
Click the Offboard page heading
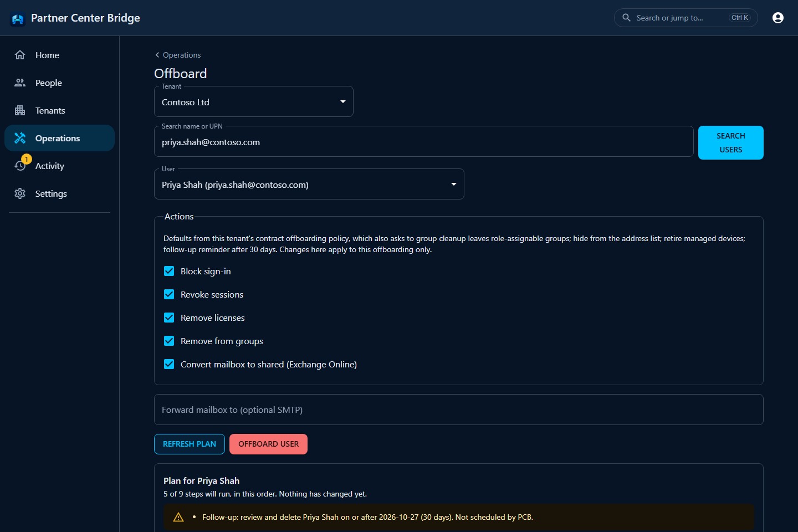coord(181,74)
